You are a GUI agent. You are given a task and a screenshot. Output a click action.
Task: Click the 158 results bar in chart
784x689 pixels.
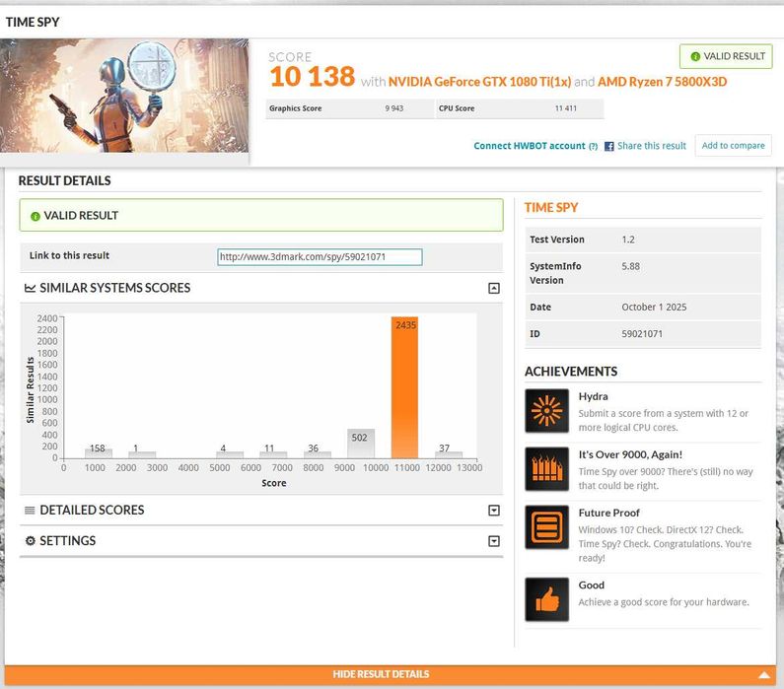click(99, 453)
